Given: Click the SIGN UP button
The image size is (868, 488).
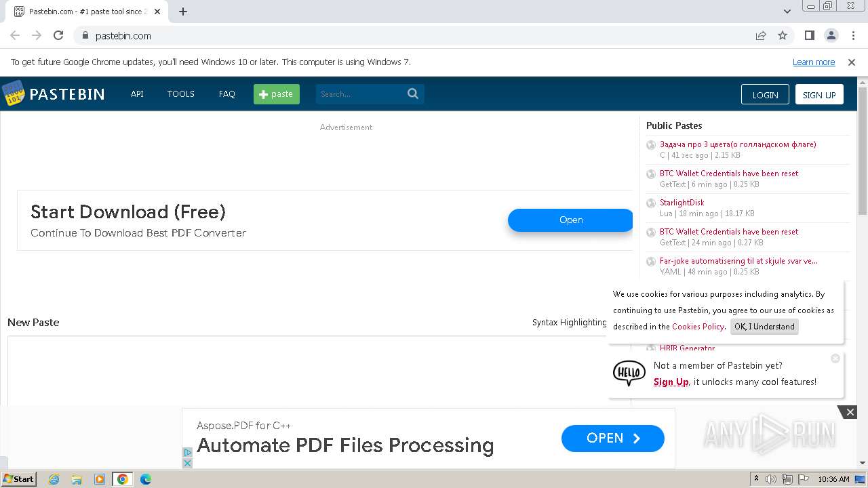Looking at the screenshot, I should 819,94.
